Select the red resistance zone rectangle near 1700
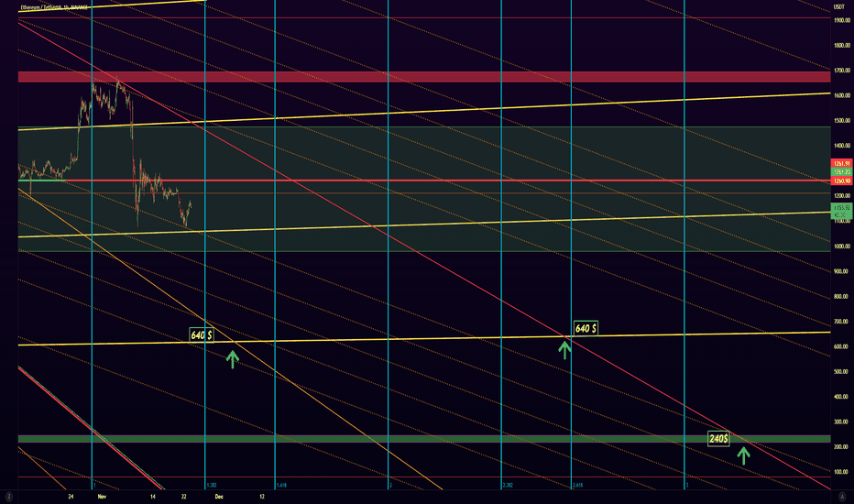The width and height of the screenshot is (854, 504). tap(424, 76)
